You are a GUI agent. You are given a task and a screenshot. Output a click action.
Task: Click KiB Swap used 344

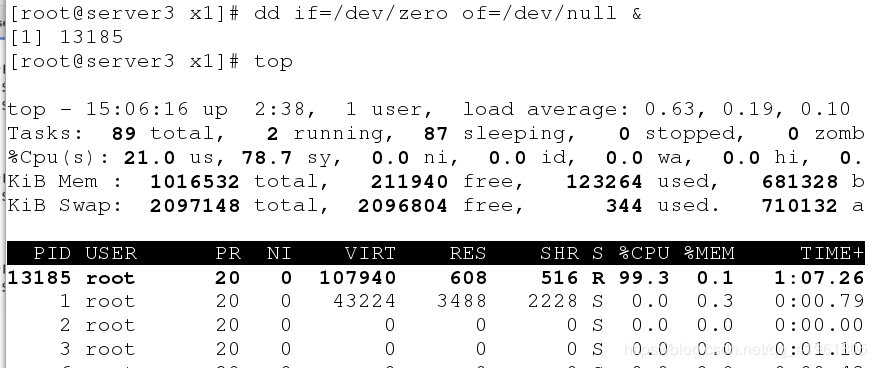click(x=624, y=206)
